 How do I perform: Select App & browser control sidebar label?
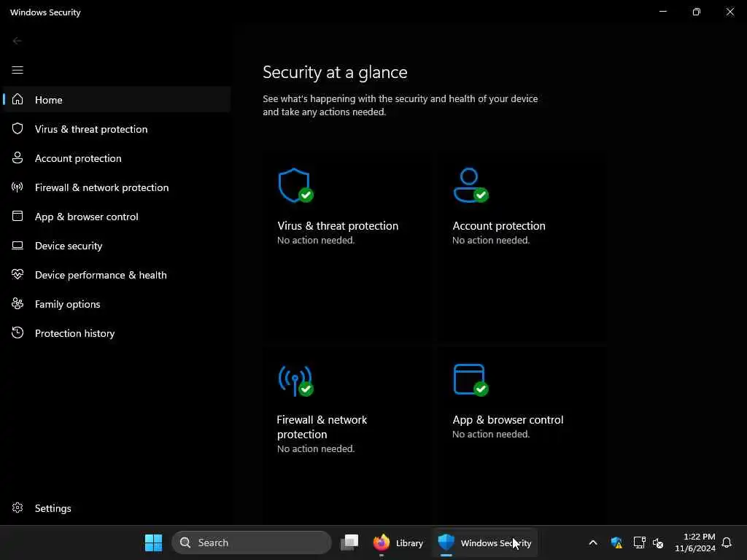coord(86,217)
